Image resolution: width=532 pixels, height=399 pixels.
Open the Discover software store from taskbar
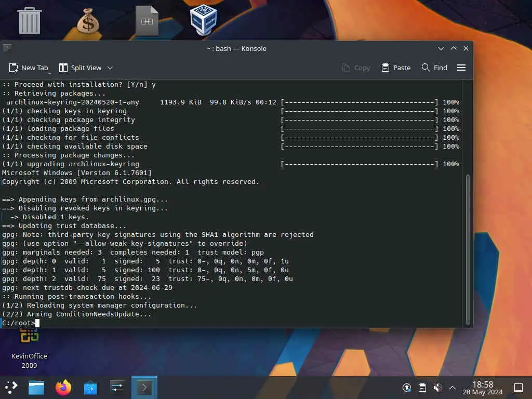coord(90,388)
